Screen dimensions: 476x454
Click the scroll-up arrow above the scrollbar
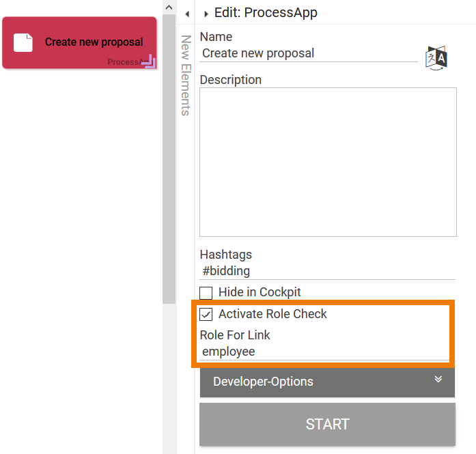pyautogui.click(x=169, y=6)
